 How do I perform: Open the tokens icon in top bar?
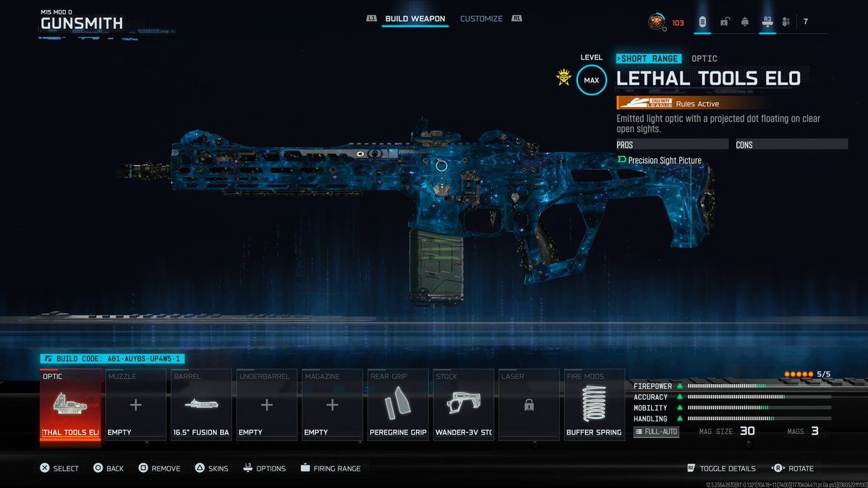point(702,22)
